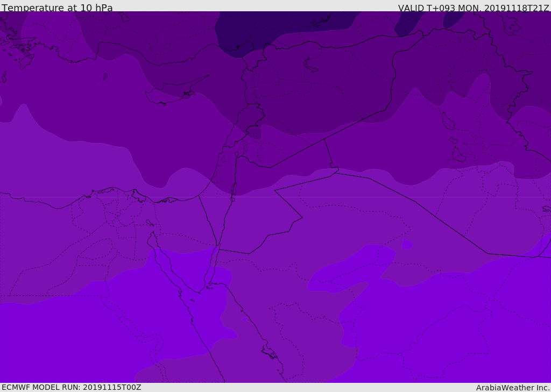Click the 'ArabiaWeather Inc.' credit text

513,388
